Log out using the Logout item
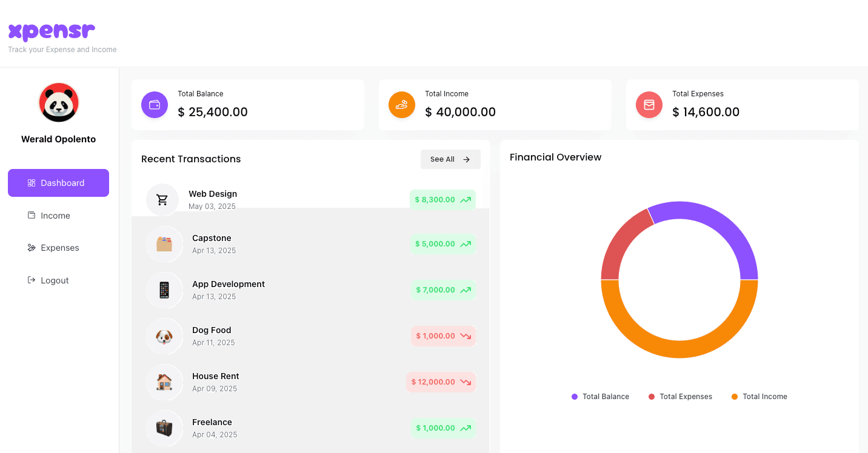Image resolution: width=868 pixels, height=453 pixels. [54, 280]
